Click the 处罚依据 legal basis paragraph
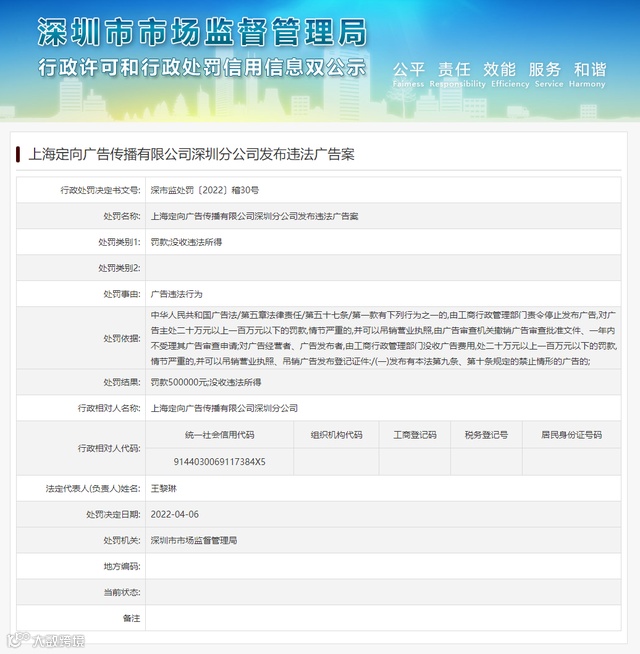 click(x=383, y=338)
